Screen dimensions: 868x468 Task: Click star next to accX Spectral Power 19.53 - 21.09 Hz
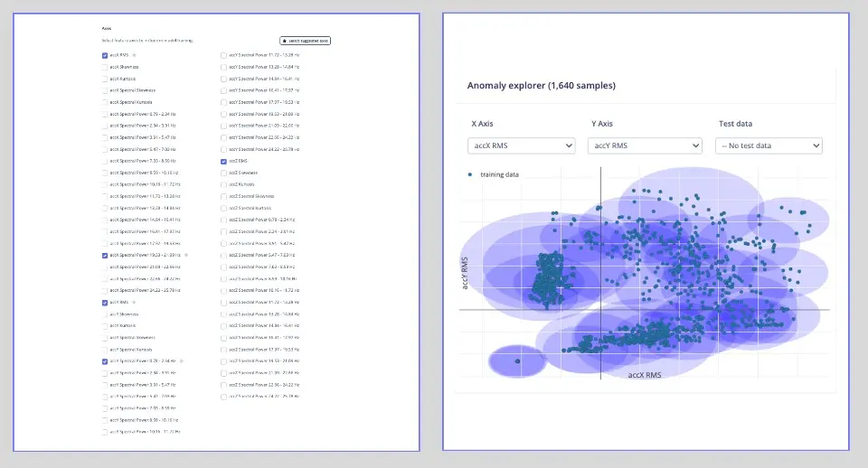pos(186,256)
